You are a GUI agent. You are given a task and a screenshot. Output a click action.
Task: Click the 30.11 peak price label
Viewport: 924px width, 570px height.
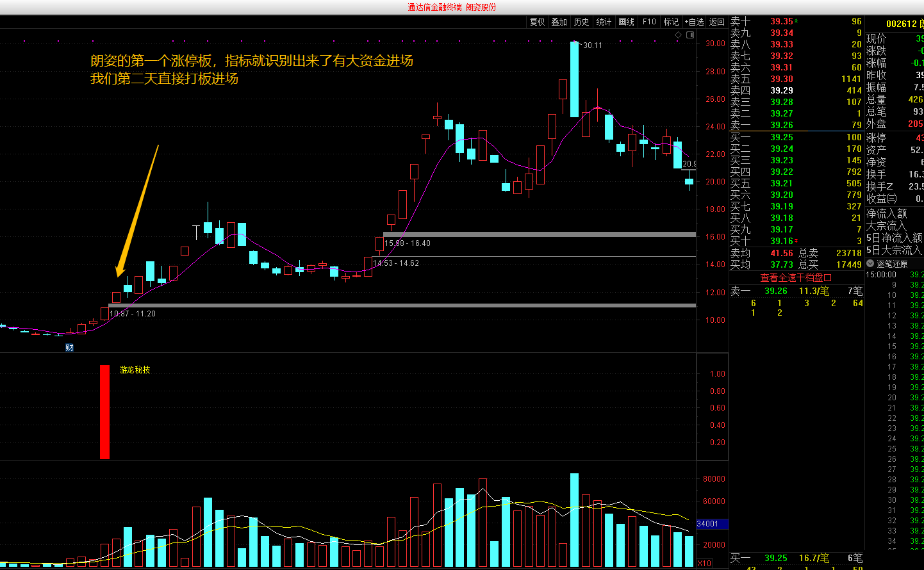[x=593, y=45]
